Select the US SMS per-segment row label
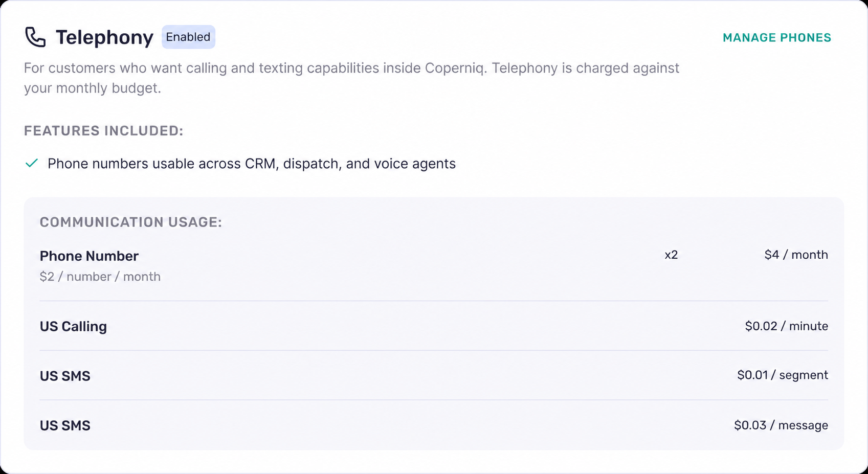The width and height of the screenshot is (868, 474). 65,376
